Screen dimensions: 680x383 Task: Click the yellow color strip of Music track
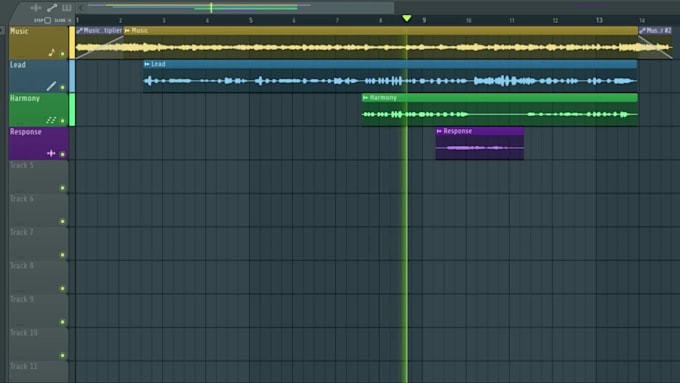coord(72,43)
